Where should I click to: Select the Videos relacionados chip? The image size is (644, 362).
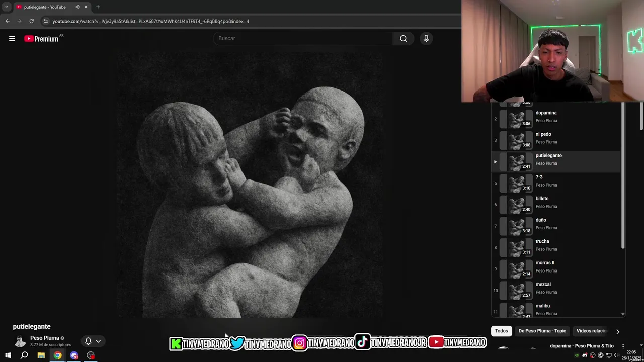pos(592,331)
